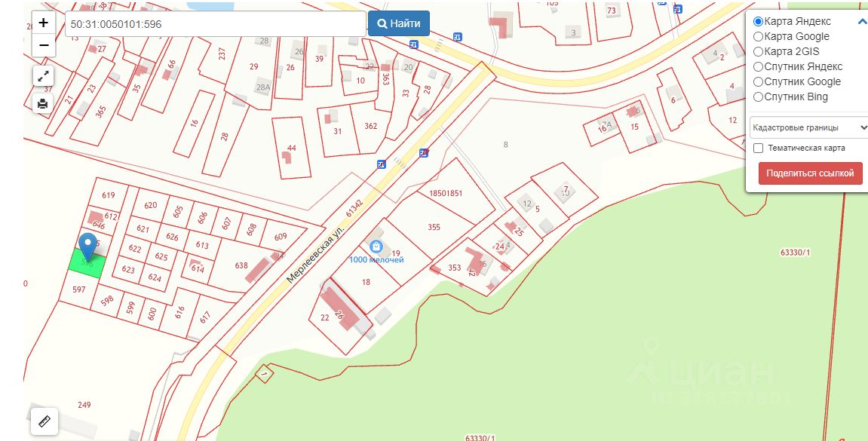Click the green highlighted parcel 596
The image size is (868, 441).
coord(87,264)
